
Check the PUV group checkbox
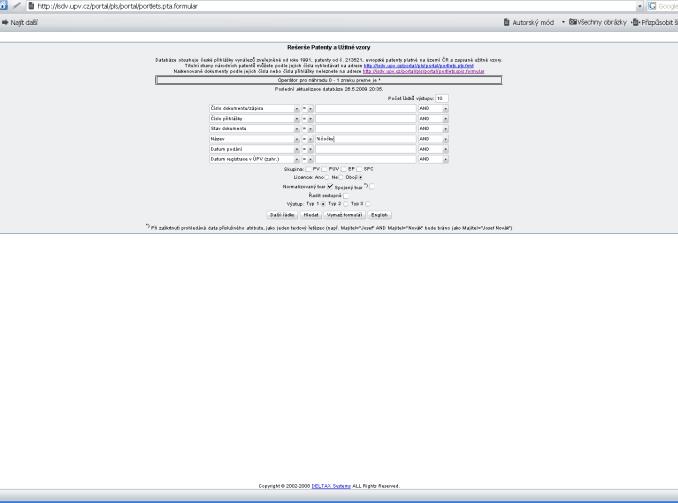pos(324,169)
